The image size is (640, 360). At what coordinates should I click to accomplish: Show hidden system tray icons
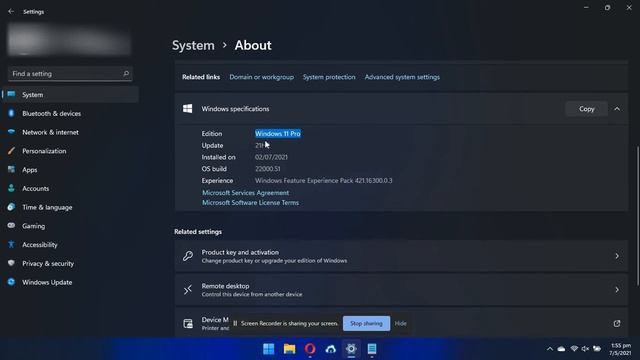coord(550,349)
